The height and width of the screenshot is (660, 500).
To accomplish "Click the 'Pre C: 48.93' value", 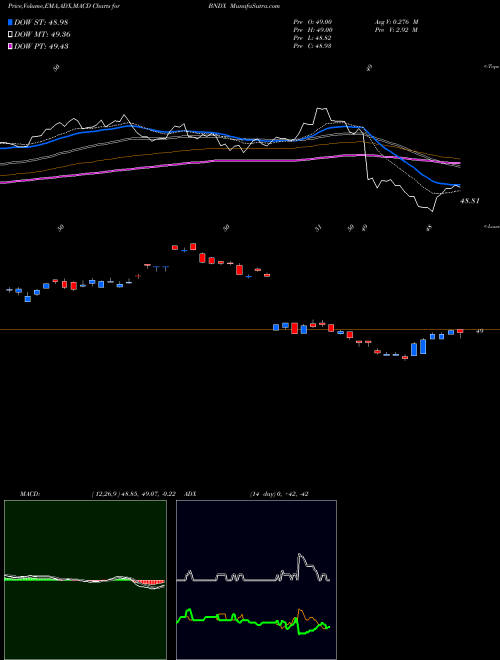I will pyautogui.click(x=313, y=46).
